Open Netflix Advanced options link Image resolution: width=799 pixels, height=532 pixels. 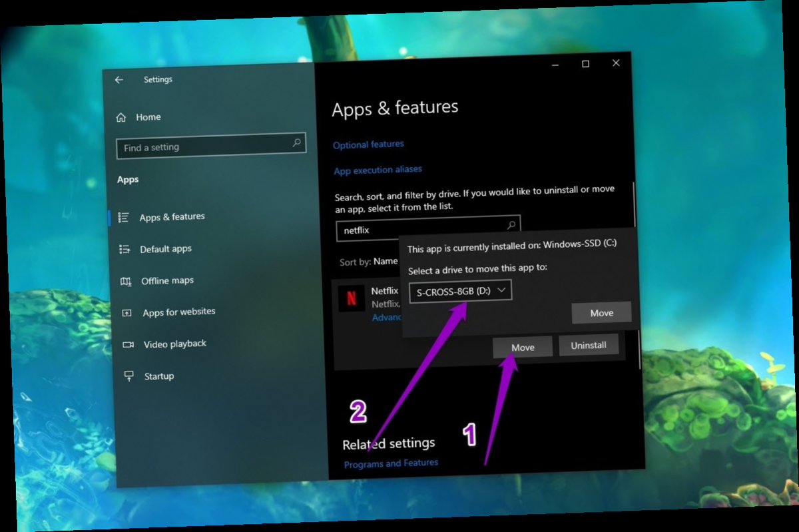(387, 318)
